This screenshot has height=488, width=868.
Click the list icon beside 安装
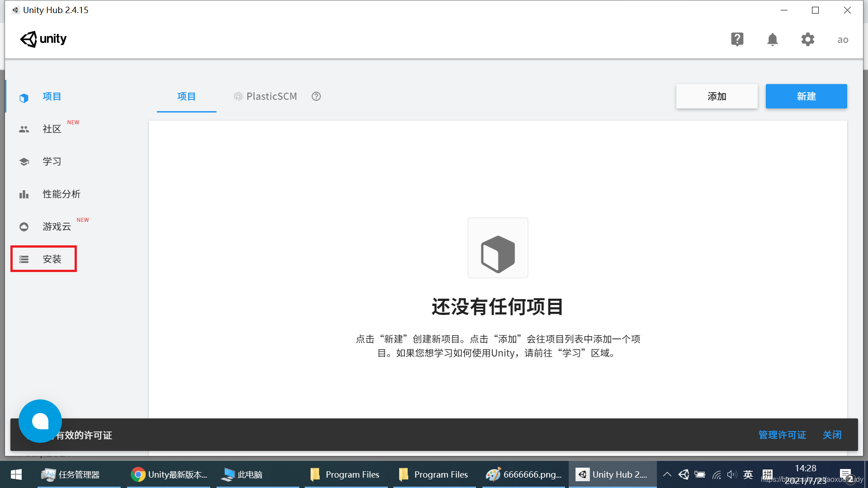pyautogui.click(x=24, y=259)
